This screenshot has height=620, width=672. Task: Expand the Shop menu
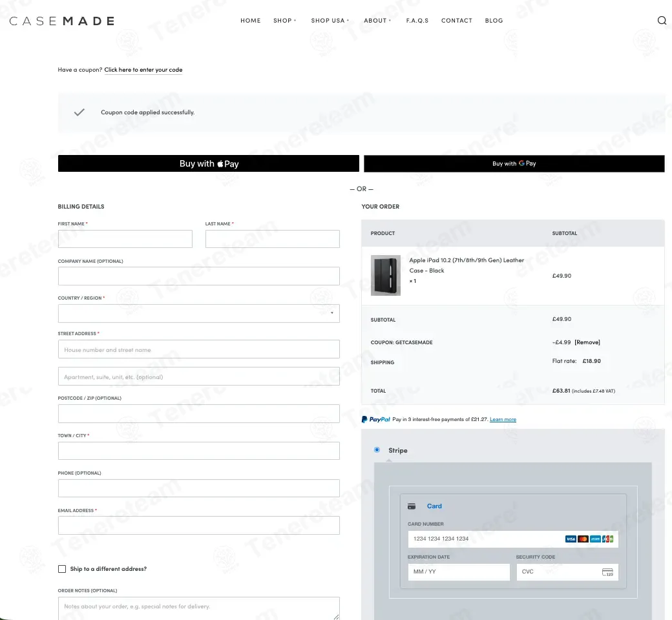click(284, 21)
